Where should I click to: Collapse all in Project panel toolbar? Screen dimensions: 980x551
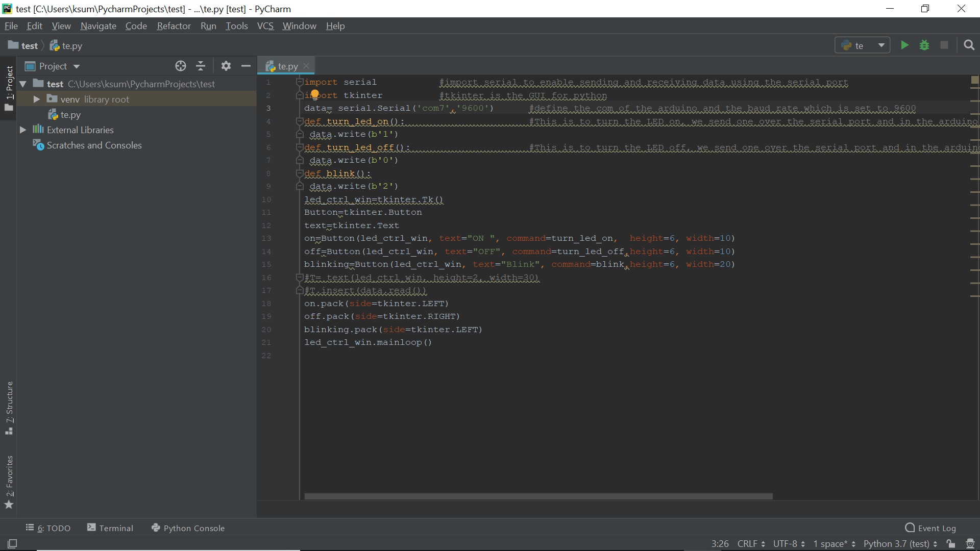pos(201,66)
